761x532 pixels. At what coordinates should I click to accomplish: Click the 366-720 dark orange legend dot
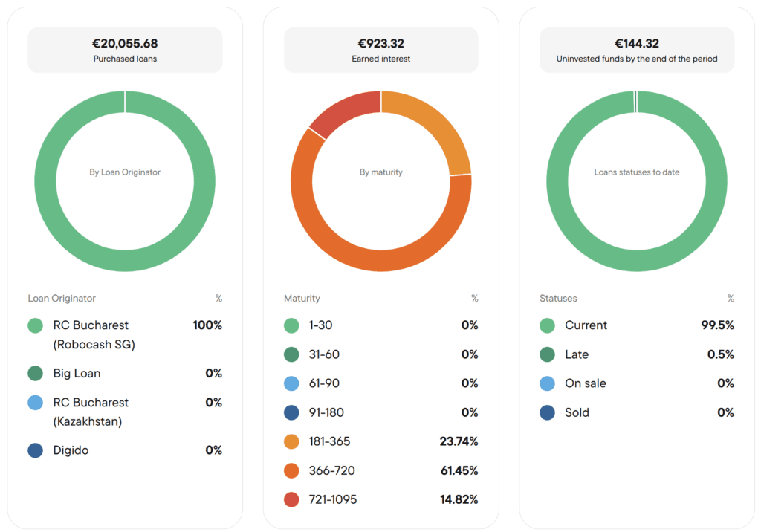tap(291, 471)
